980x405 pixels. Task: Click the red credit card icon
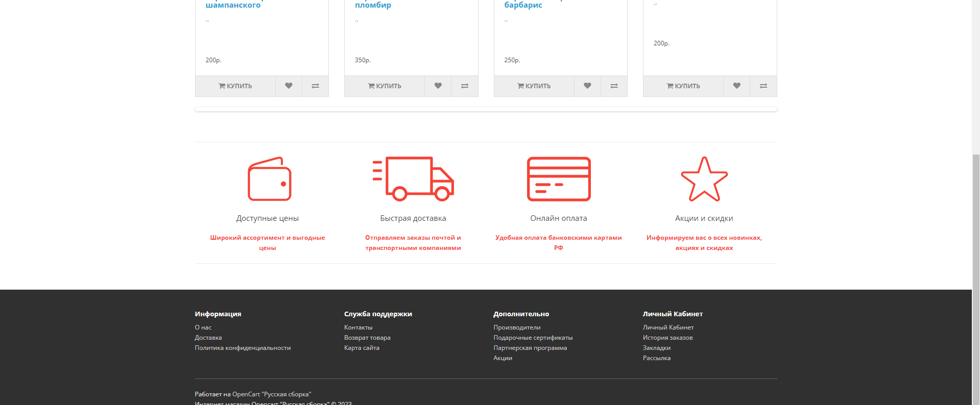[x=559, y=179]
